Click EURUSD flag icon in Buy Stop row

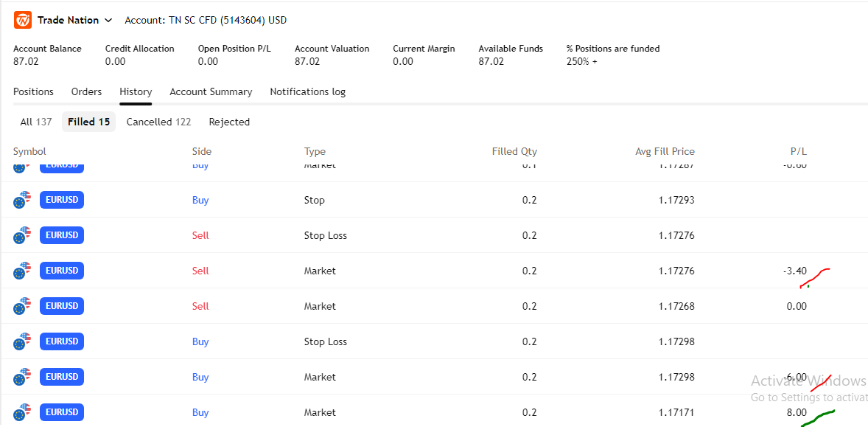click(22, 200)
